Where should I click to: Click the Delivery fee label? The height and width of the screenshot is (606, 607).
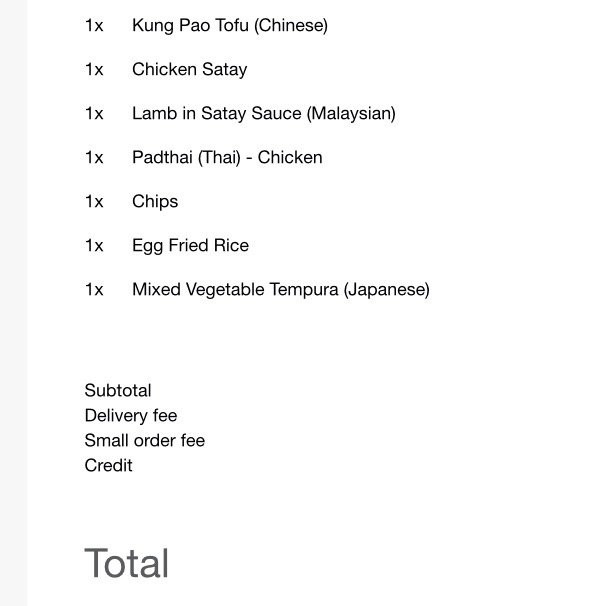(131, 415)
